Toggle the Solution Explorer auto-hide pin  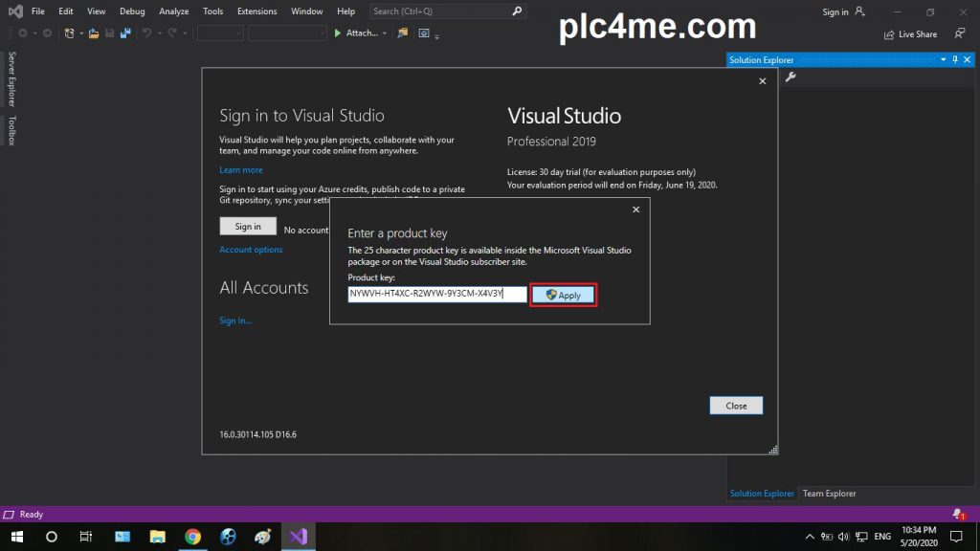(x=955, y=60)
